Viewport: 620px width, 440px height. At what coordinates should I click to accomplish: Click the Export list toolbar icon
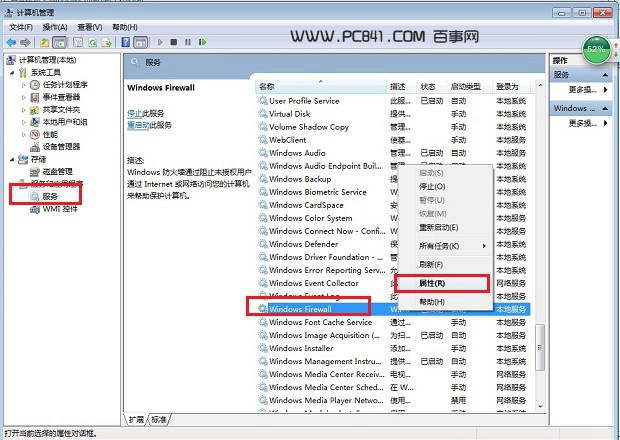[107, 42]
